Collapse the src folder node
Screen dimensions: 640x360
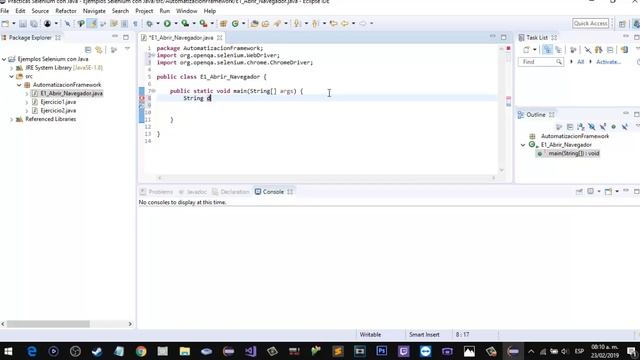[12, 76]
